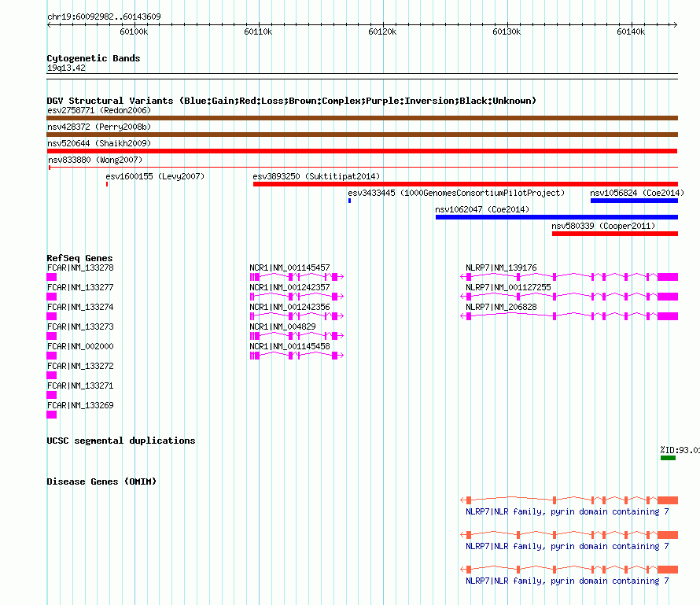Viewport: 700px width, 605px height.
Task: Click the esv3433445 small blue gain marker
Action: click(x=349, y=201)
